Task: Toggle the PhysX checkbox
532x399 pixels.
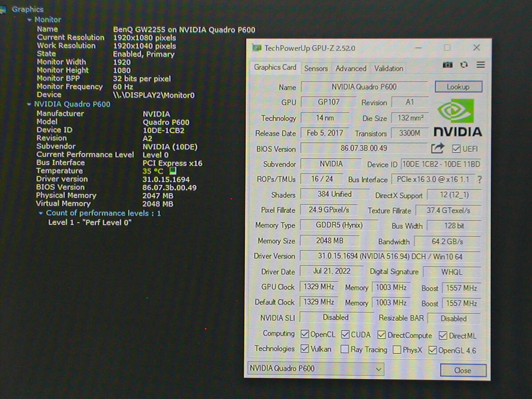Action: click(x=397, y=350)
